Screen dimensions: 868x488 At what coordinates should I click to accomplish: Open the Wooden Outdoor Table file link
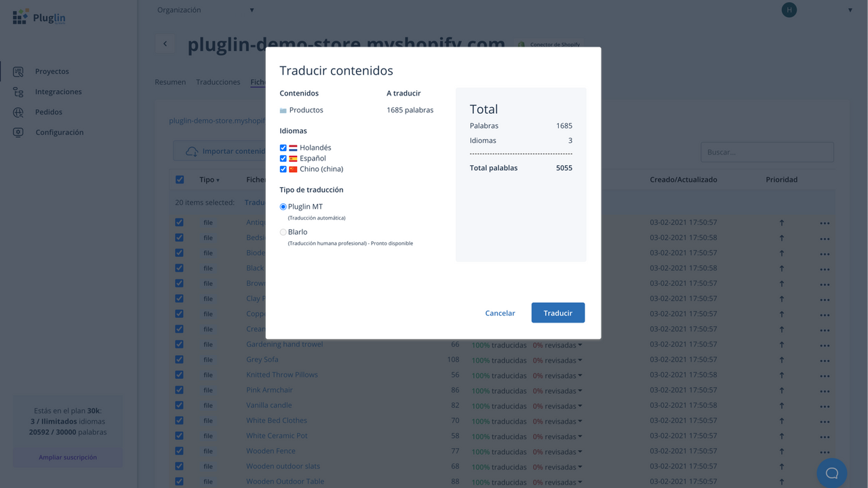click(285, 481)
